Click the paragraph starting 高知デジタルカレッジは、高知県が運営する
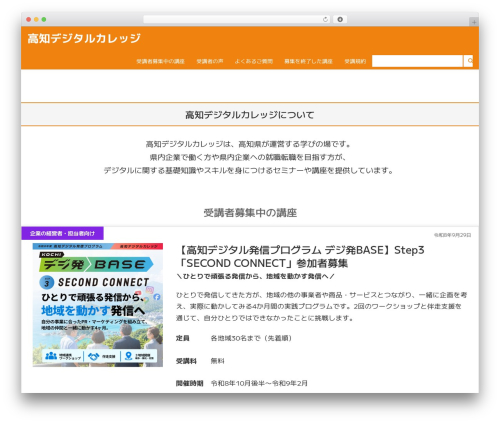 [x=249, y=157]
